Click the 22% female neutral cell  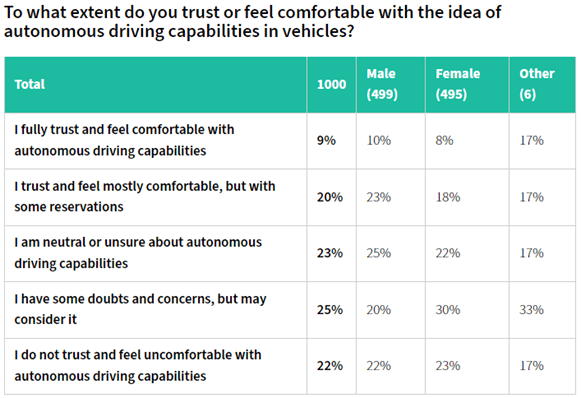[467, 253]
